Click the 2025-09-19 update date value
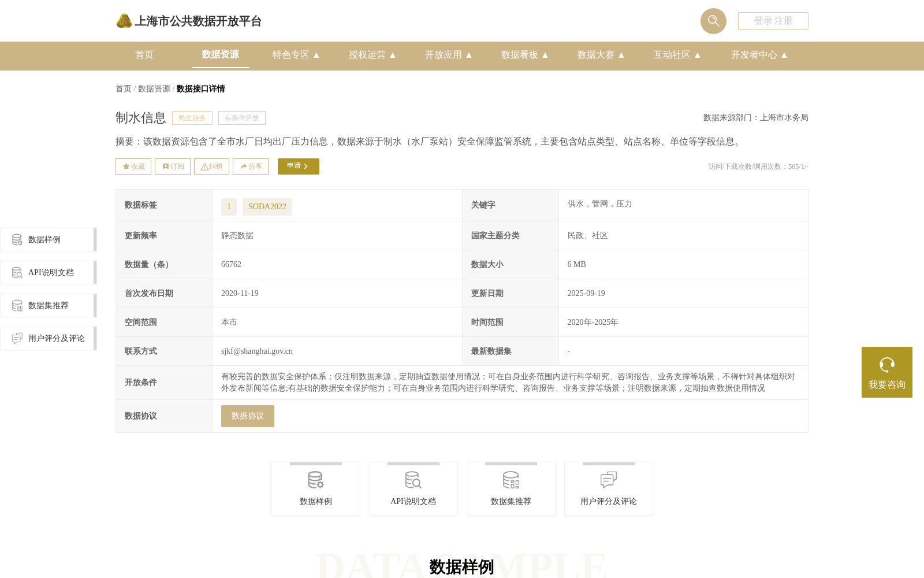This screenshot has height=578, width=924. pyautogui.click(x=586, y=293)
